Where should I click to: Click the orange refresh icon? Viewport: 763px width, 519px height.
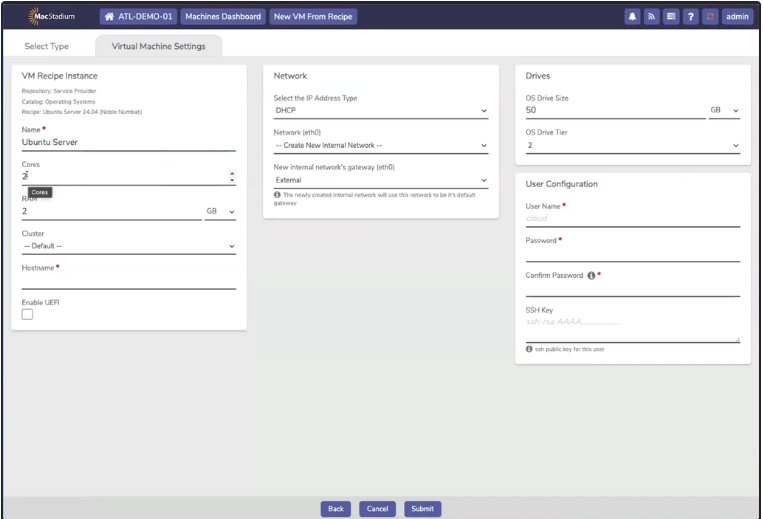pos(710,17)
